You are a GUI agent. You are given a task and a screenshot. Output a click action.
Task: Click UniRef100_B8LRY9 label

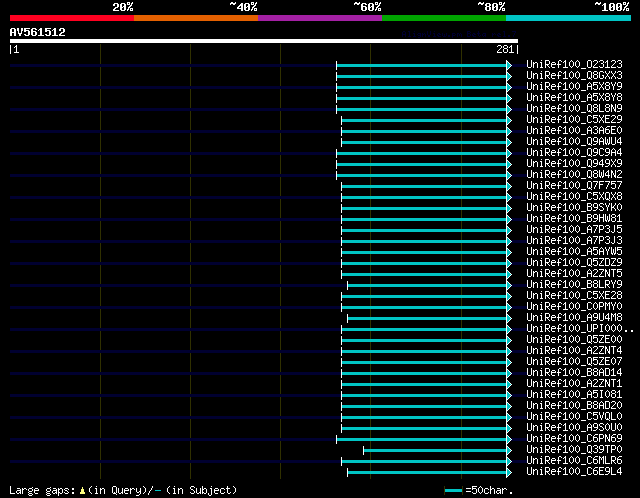574,285
